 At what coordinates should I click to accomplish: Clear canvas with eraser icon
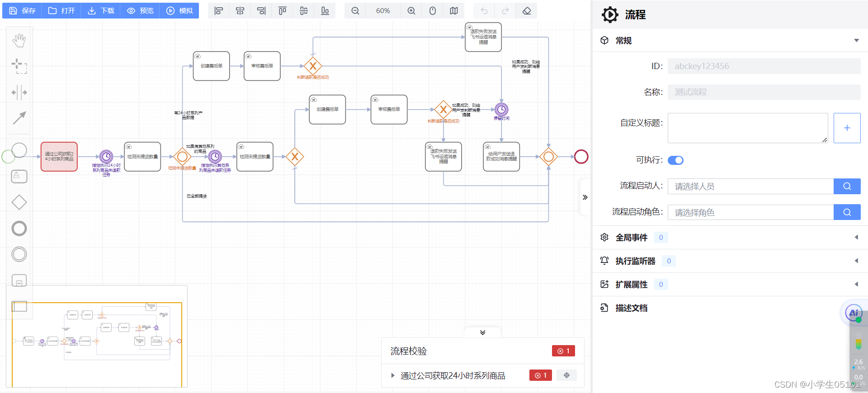[527, 11]
